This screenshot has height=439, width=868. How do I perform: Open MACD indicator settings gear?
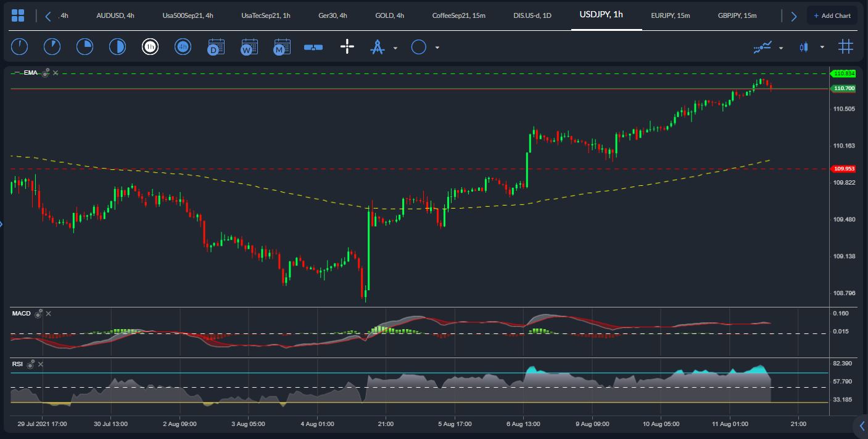38,314
